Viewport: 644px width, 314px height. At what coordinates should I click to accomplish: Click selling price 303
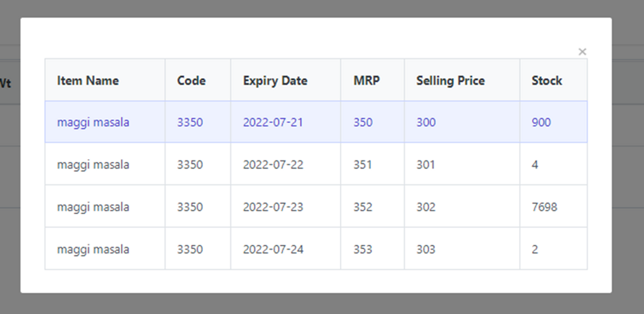pyautogui.click(x=426, y=249)
